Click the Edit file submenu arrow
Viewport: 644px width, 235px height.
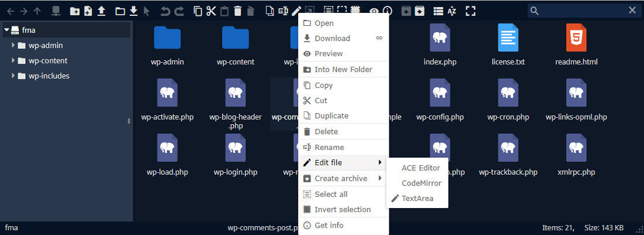coord(381,163)
